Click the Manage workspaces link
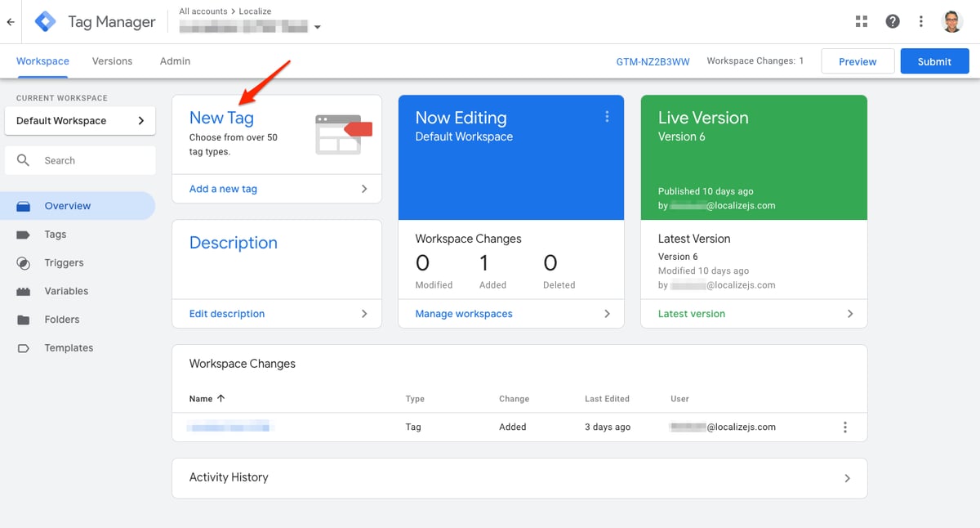The image size is (980, 528). [x=464, y=314]
